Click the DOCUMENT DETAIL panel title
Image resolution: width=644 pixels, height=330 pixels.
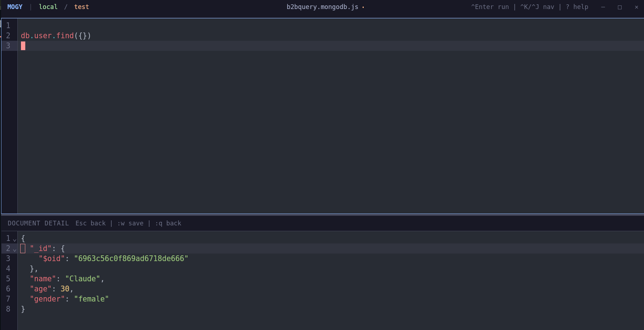point(38,223)
